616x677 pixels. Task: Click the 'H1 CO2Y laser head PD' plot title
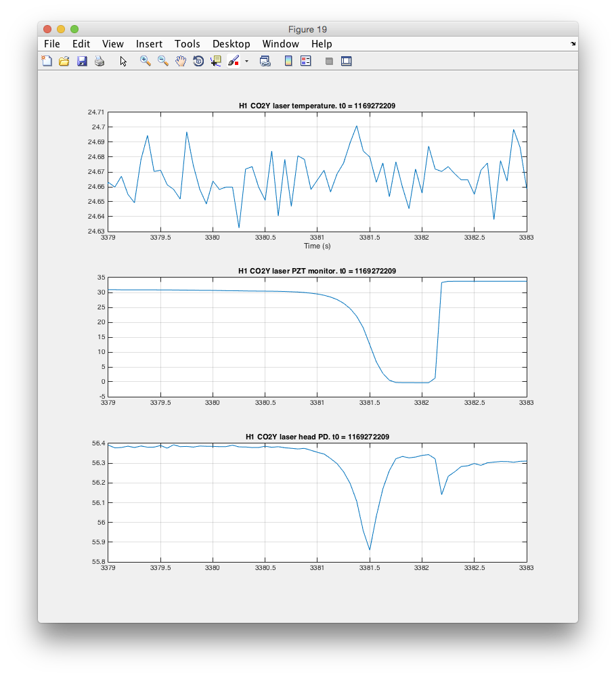(317, 437)
